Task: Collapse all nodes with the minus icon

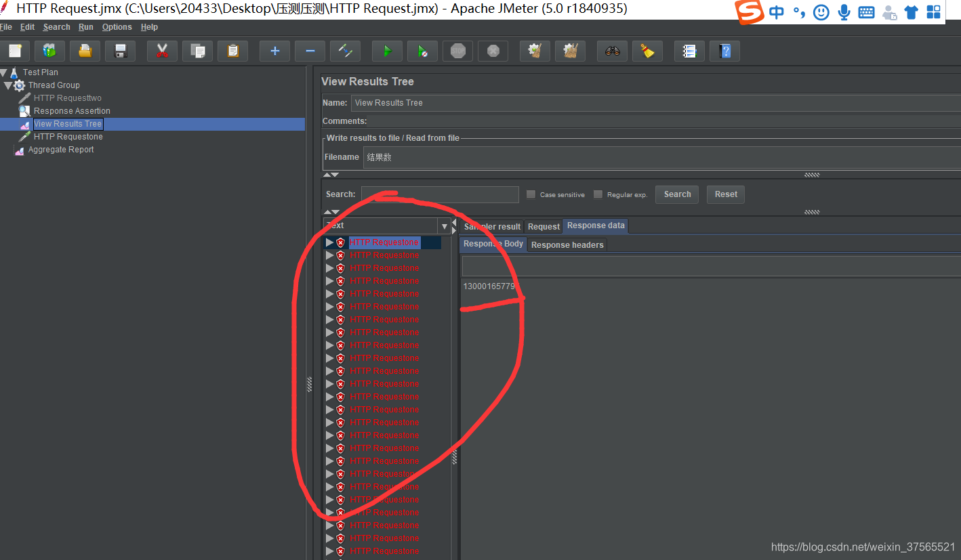Action: pos(310,51)
